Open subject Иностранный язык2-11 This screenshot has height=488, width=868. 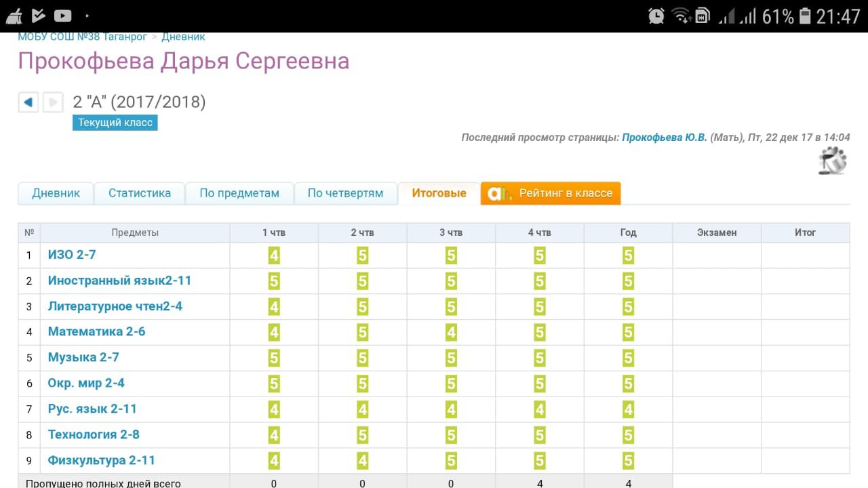click(119, 281)
